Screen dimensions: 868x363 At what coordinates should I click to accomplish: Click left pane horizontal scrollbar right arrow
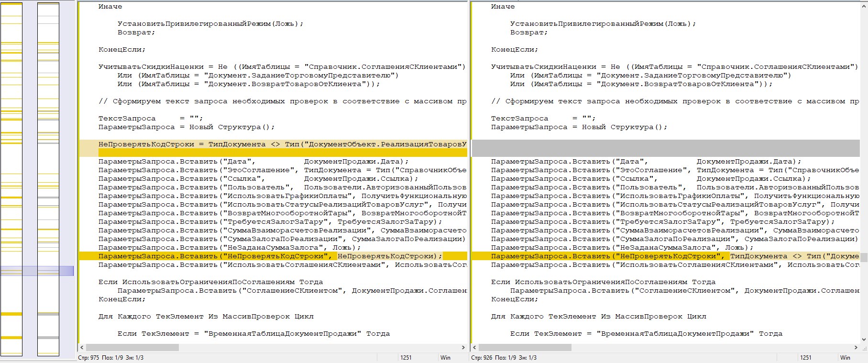coord(463,348)
